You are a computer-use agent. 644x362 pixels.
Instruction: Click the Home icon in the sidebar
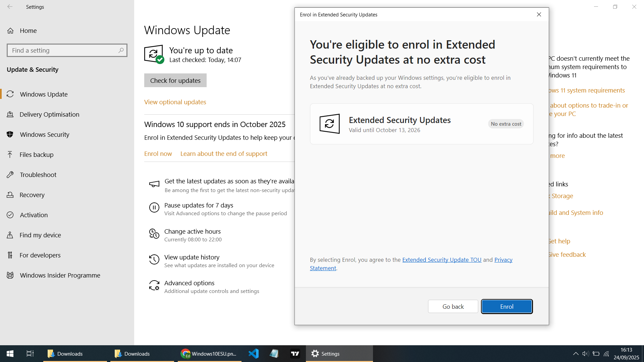[x=10, y=31]
